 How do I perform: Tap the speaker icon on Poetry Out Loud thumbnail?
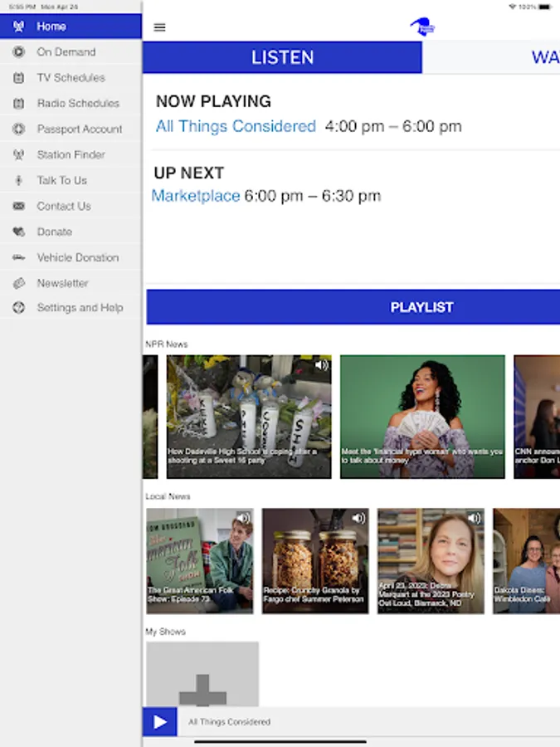coord(475,518)
